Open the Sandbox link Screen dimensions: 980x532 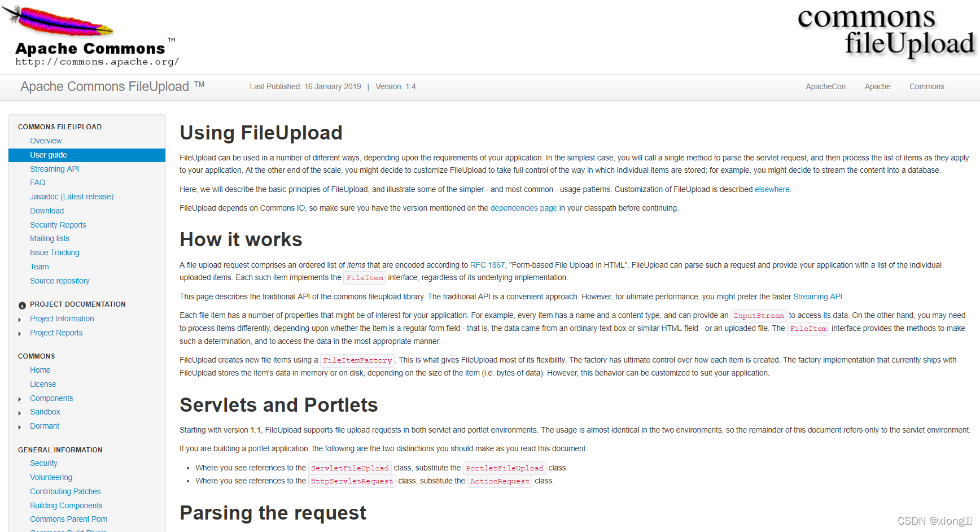(45, 412)
